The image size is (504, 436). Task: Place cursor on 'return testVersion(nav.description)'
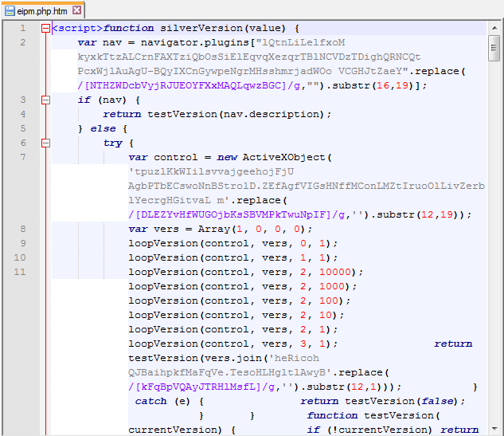(x=217, y=115)
